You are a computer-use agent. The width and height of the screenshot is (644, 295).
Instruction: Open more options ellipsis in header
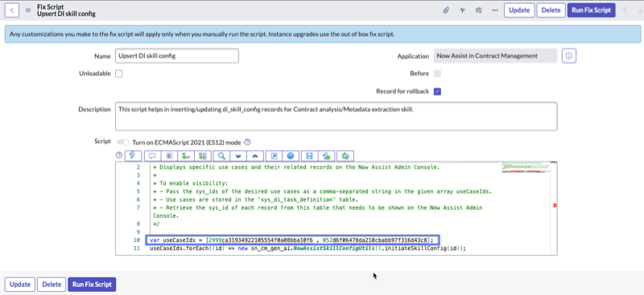click(x=495, y=10)
